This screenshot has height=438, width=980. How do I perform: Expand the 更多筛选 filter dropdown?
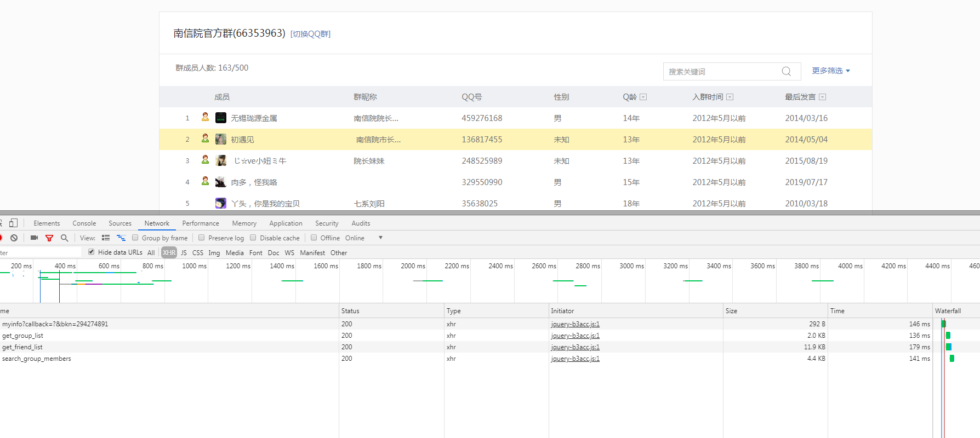pos(830,71)
